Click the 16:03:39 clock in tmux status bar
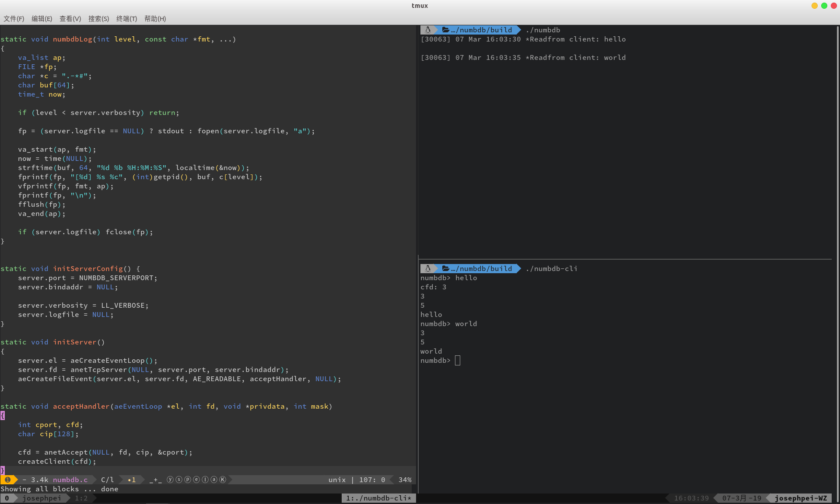840x504 pixels. 691,498
